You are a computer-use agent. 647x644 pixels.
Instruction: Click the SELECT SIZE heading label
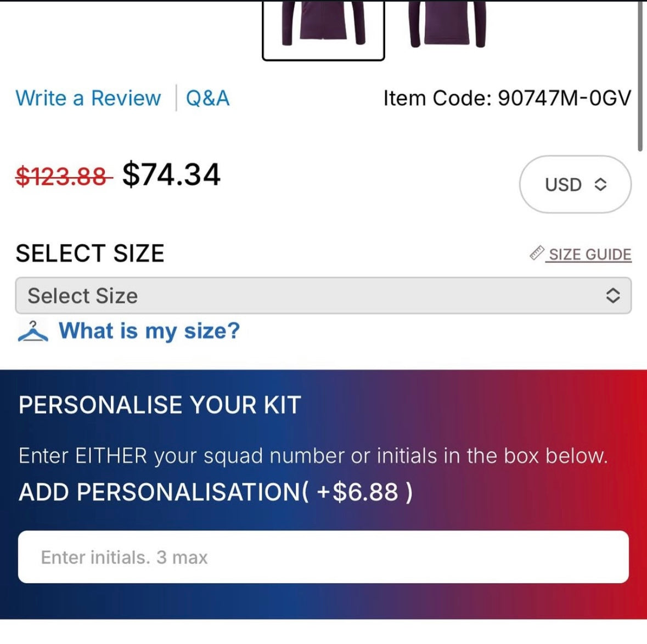click(x=90, y=253)
